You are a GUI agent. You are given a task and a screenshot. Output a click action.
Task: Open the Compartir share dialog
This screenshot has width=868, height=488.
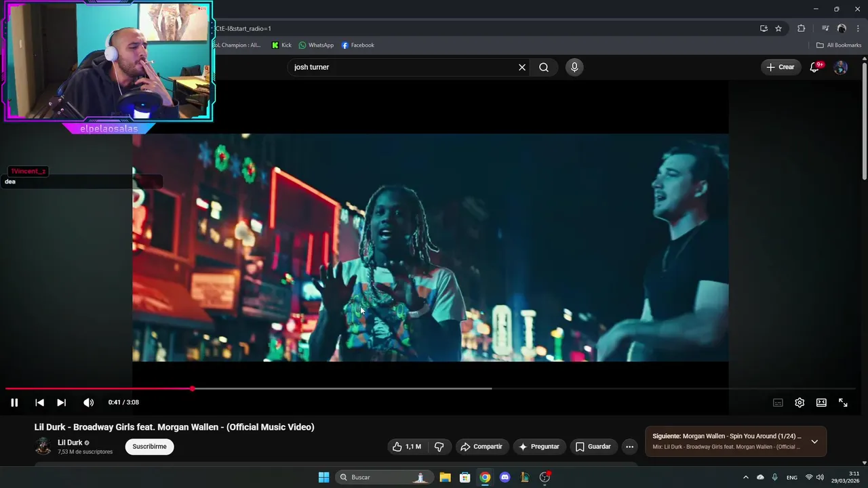tap(481, 447)
